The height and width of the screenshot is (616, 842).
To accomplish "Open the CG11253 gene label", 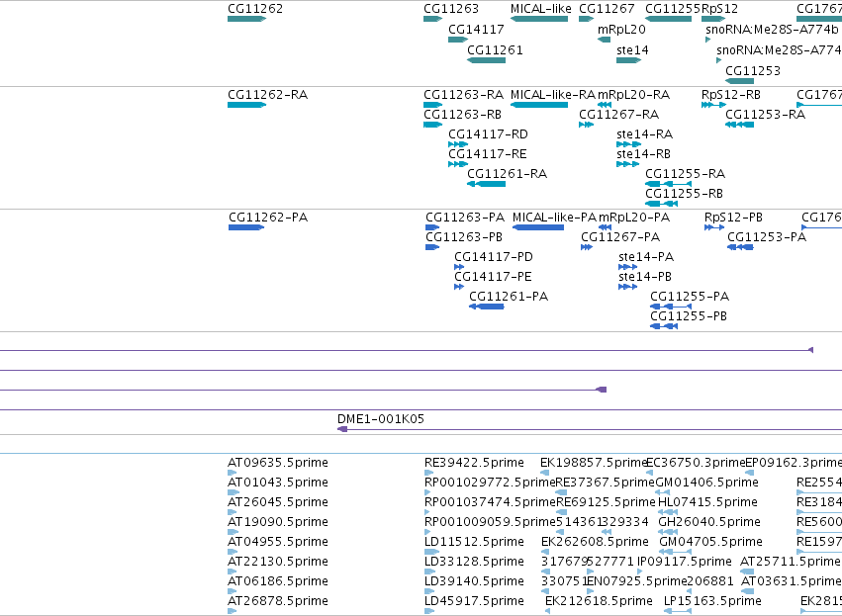I will (753, 71).
